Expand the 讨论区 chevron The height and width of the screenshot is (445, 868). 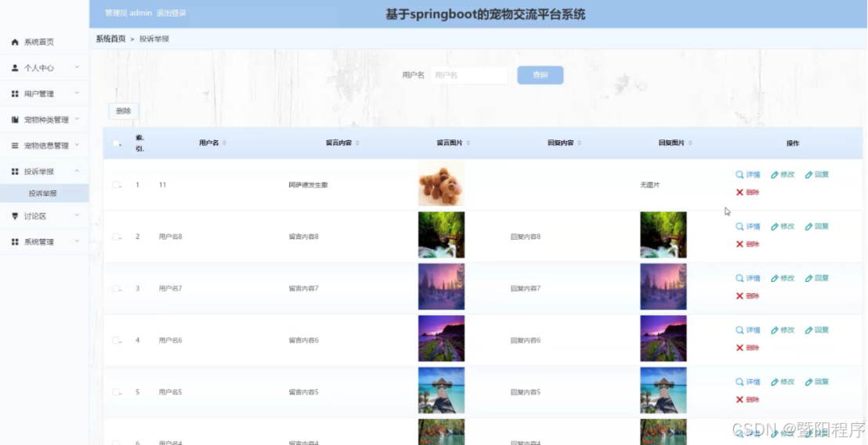[77, 215]
